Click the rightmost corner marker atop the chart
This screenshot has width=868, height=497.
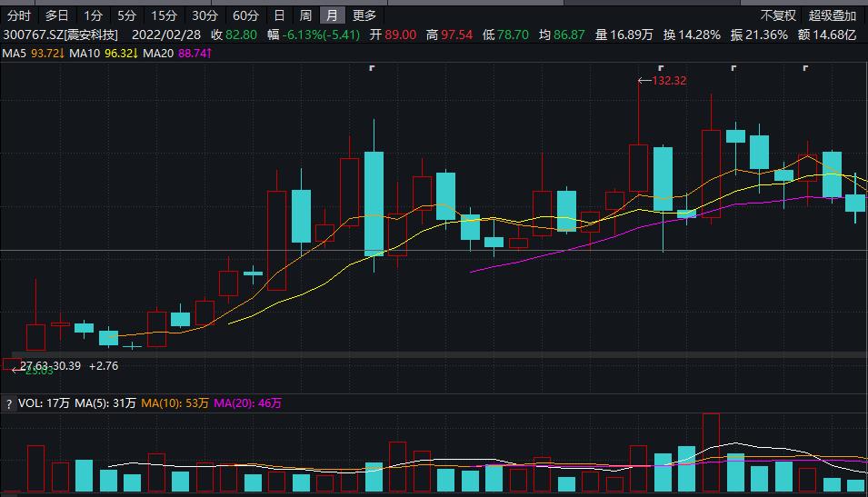(x=805, y=68)
